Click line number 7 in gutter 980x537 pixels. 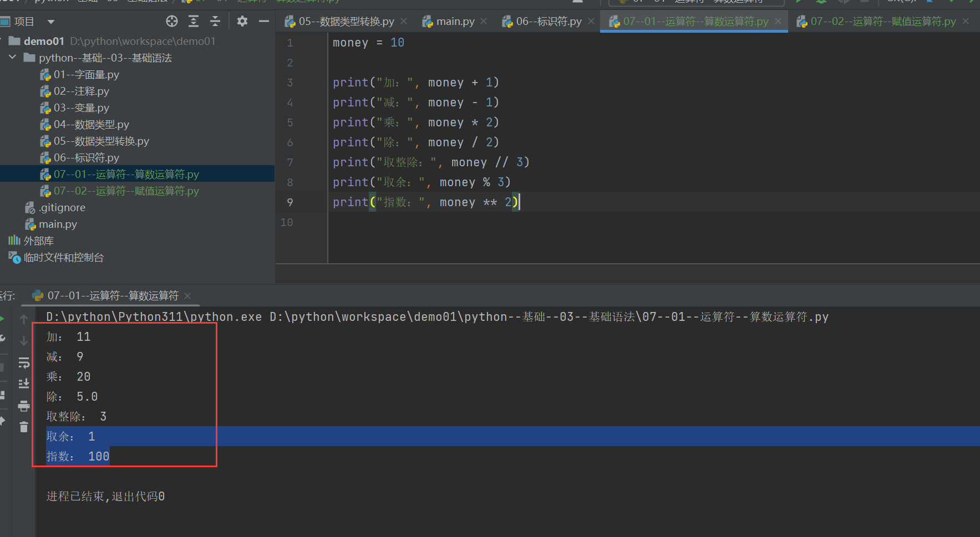[x=290, y=162]
